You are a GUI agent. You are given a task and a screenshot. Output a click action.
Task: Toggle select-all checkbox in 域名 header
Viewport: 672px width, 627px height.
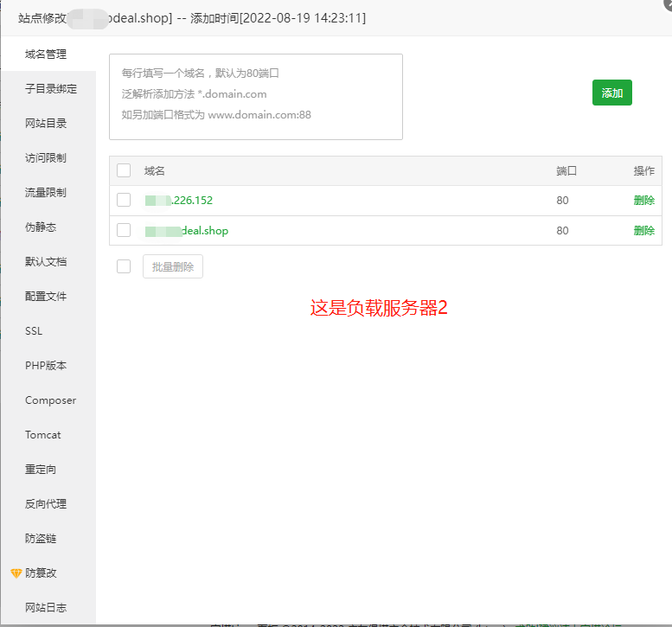pyautogui.click(x=124, y=170)
